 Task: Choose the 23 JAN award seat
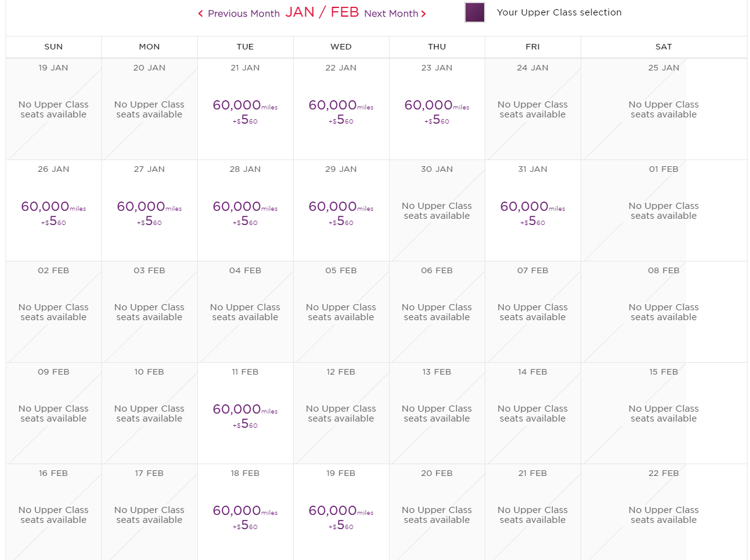tap(437, 110)
